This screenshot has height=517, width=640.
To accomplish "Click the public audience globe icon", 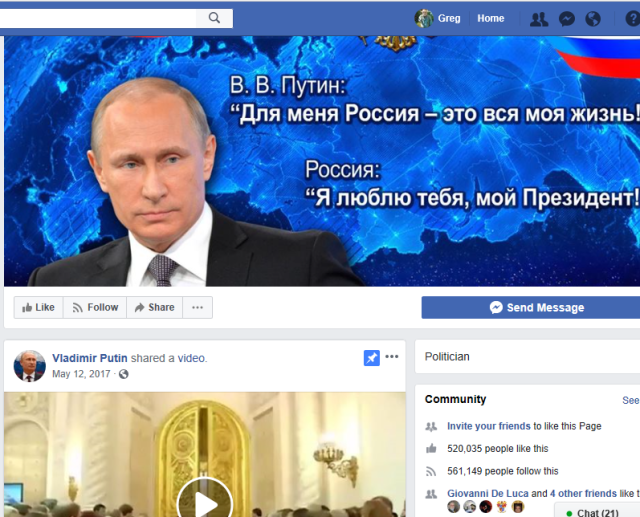I will click(x=124, y=374).
